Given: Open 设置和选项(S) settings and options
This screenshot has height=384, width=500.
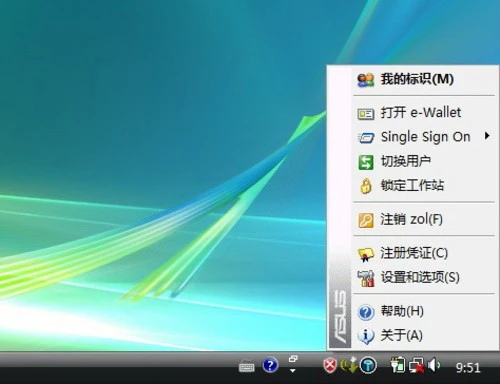Looking at the screenshot, I should [423, 277].
